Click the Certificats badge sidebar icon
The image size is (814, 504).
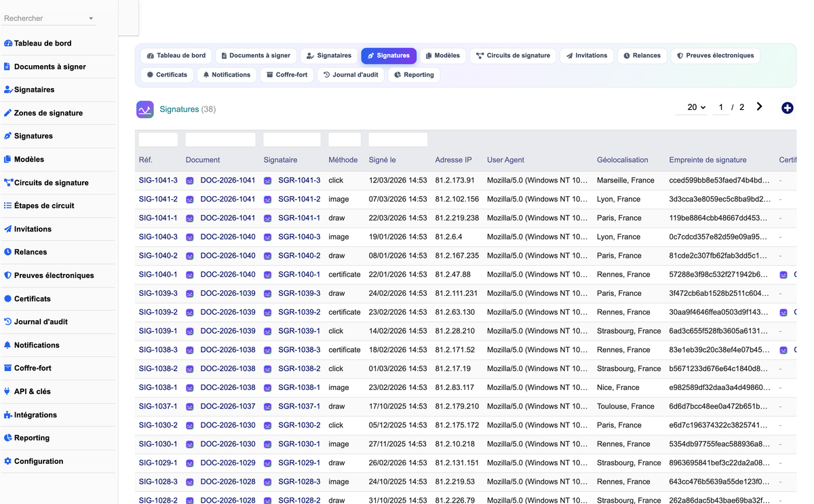tap(8, 298)
